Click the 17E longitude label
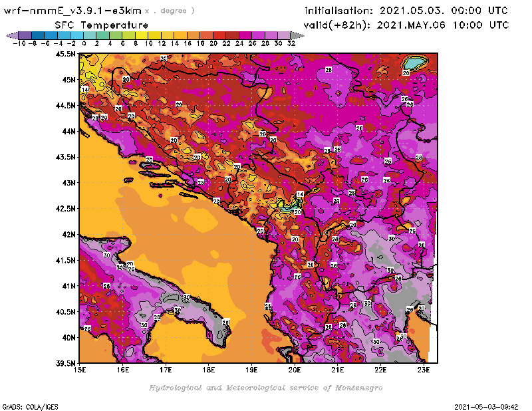 pos(166,370)
